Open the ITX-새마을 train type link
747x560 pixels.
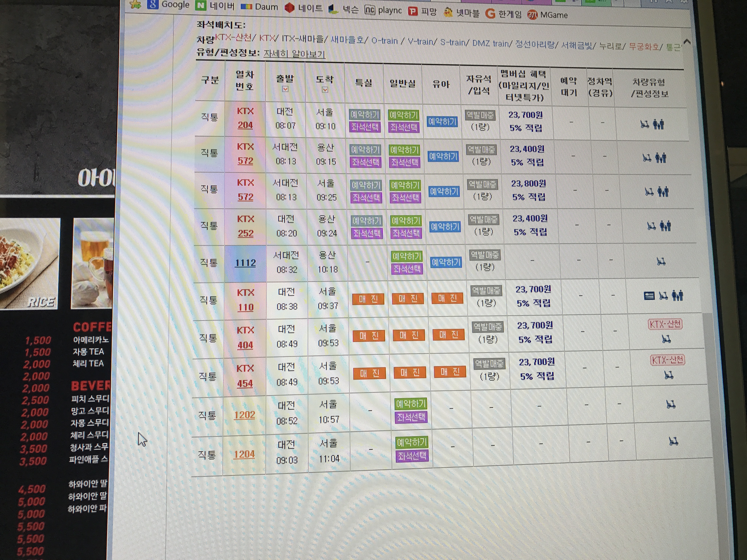(302, 39)
